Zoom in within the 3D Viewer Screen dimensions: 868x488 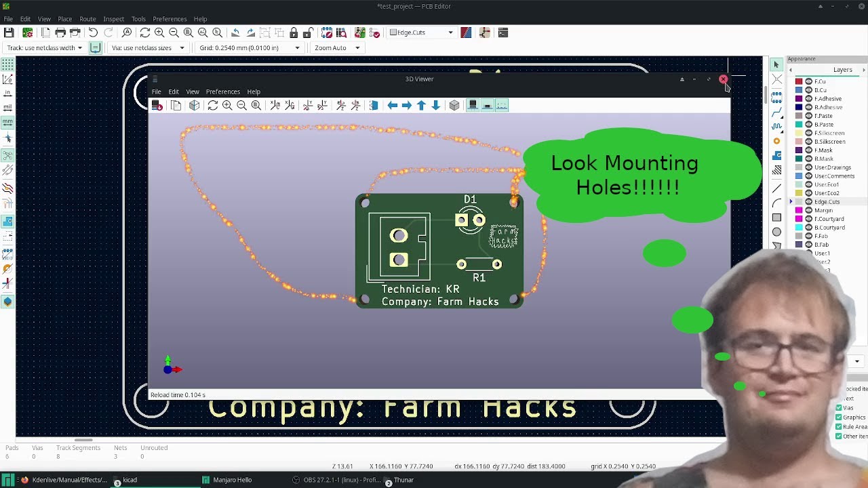coord(227,105)
